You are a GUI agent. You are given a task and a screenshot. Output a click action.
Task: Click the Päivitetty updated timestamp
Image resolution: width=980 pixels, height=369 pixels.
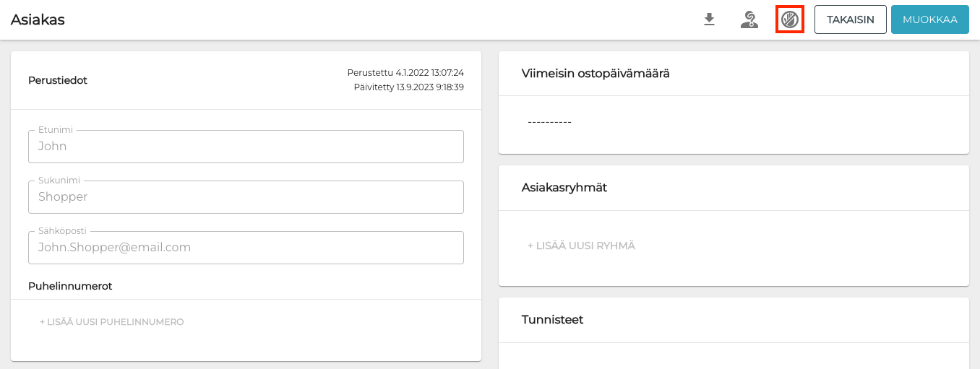(x=408, y=87)
